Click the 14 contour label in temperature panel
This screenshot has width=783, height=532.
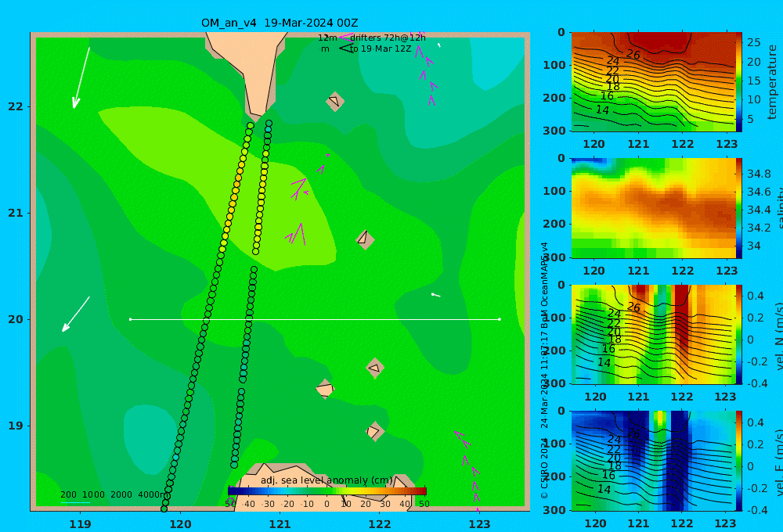click(603, 110)
